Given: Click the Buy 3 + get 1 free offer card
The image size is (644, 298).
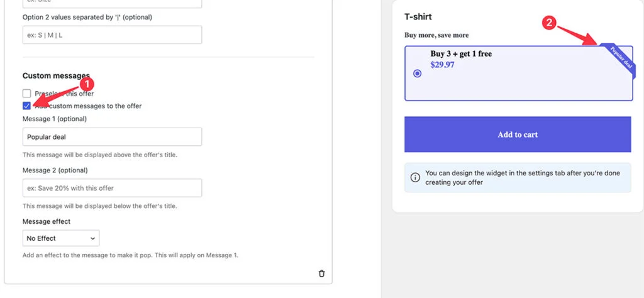Looking at the screenshot, I should [x=519, y=73].
